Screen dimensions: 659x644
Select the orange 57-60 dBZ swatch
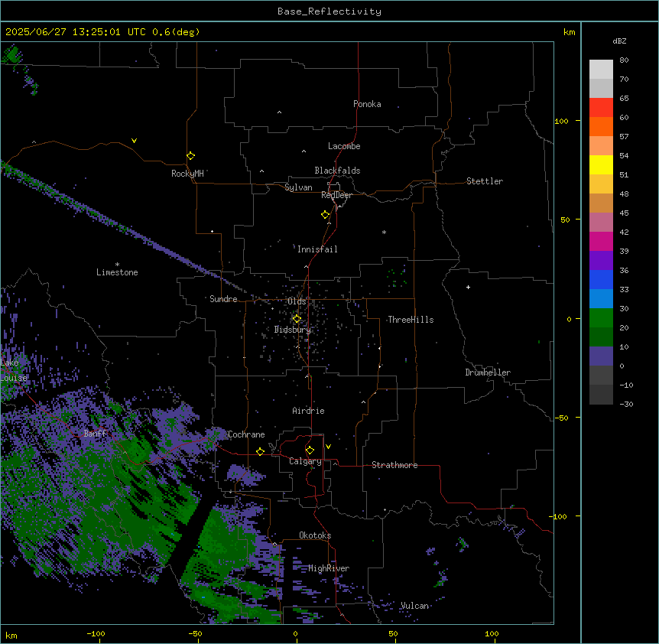click(601, 126)
